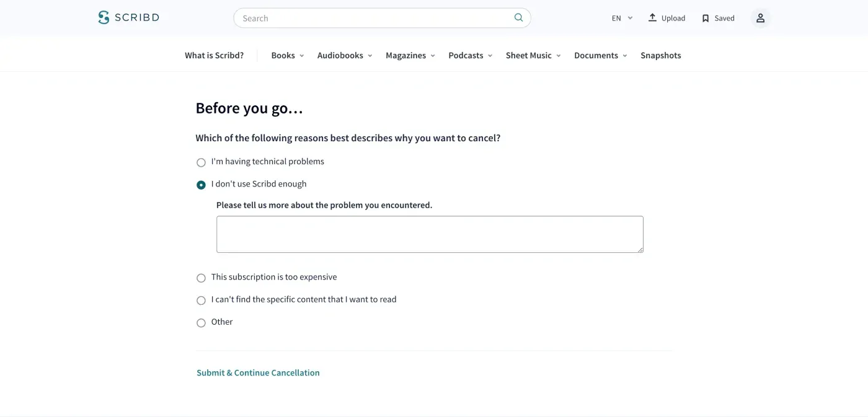Expand the Audiobooks dropdown

[345, 55]
